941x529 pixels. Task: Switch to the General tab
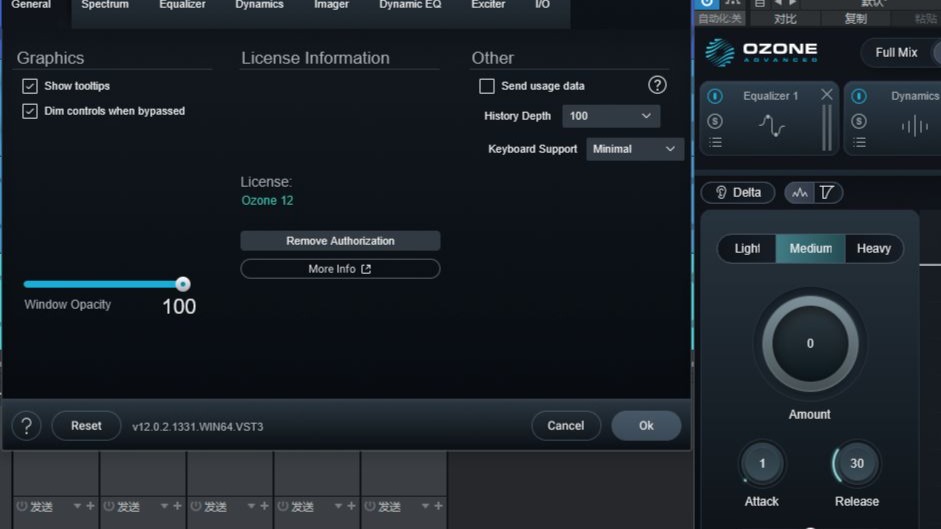[31, 5]
